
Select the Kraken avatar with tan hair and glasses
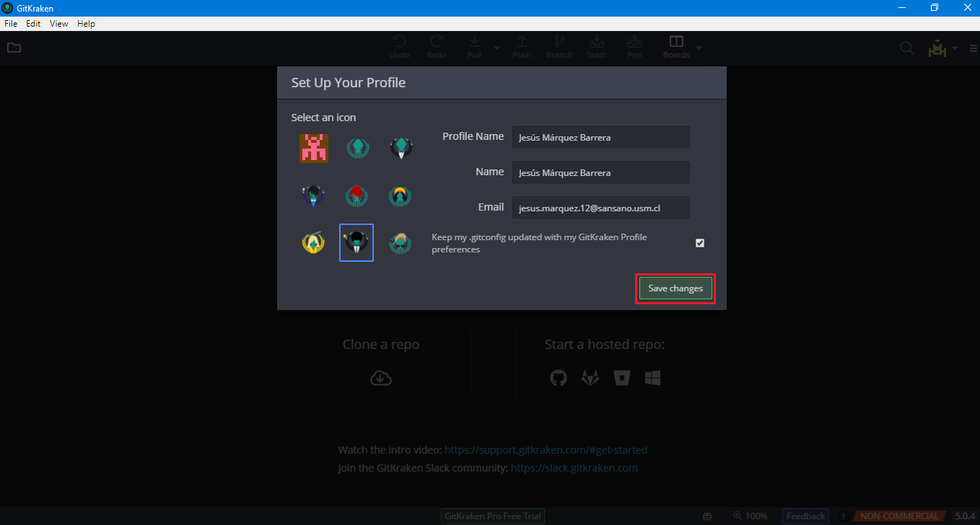399,243
